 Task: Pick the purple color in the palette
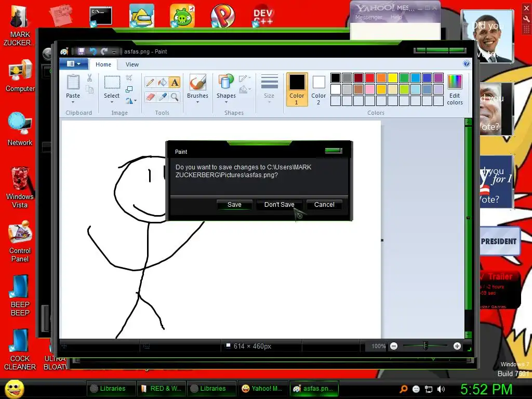(438, 78)
